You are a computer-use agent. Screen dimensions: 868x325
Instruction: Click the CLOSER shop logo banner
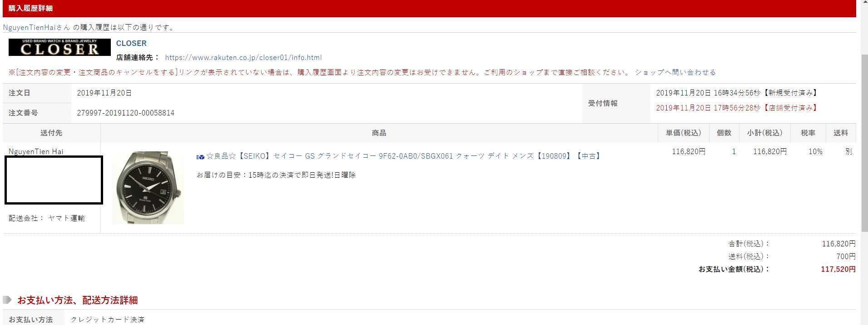(60, 47)
